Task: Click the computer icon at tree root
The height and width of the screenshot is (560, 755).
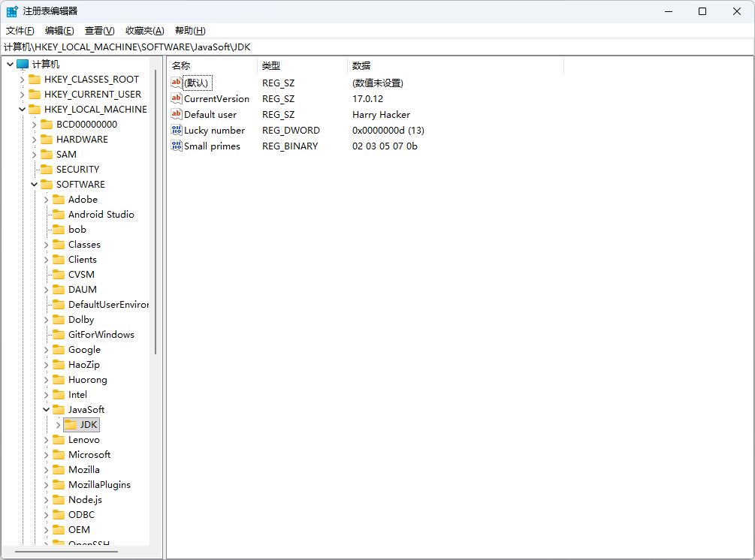Action: point(23,65)
